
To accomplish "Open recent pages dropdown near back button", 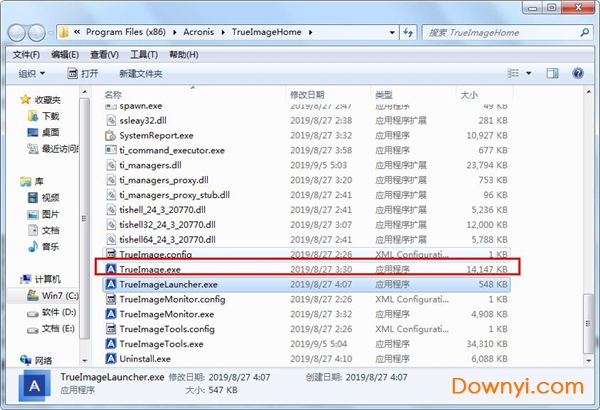I will click(51, 33).
